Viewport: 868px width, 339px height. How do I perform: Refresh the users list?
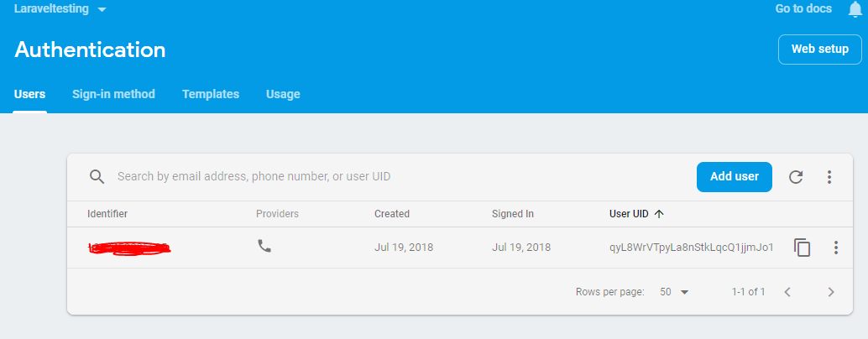point(796,177)
